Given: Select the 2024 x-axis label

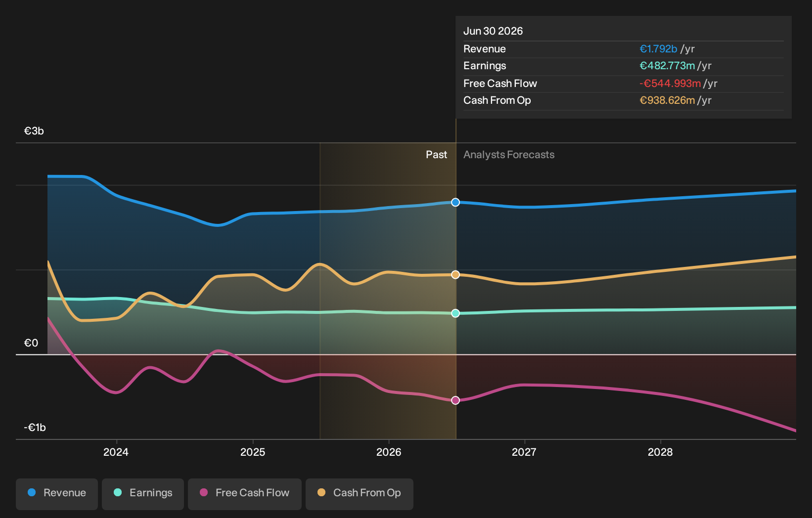Looking at the screenshot, I should coord(116,452).
